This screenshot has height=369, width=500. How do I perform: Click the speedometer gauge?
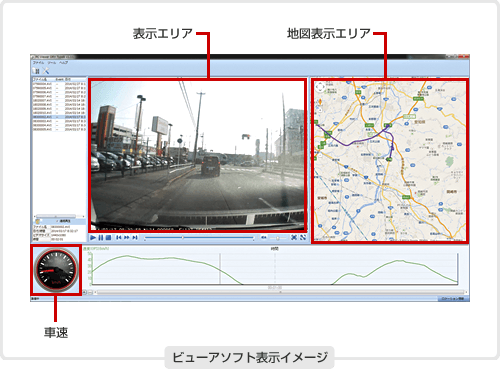coord(56,270)
